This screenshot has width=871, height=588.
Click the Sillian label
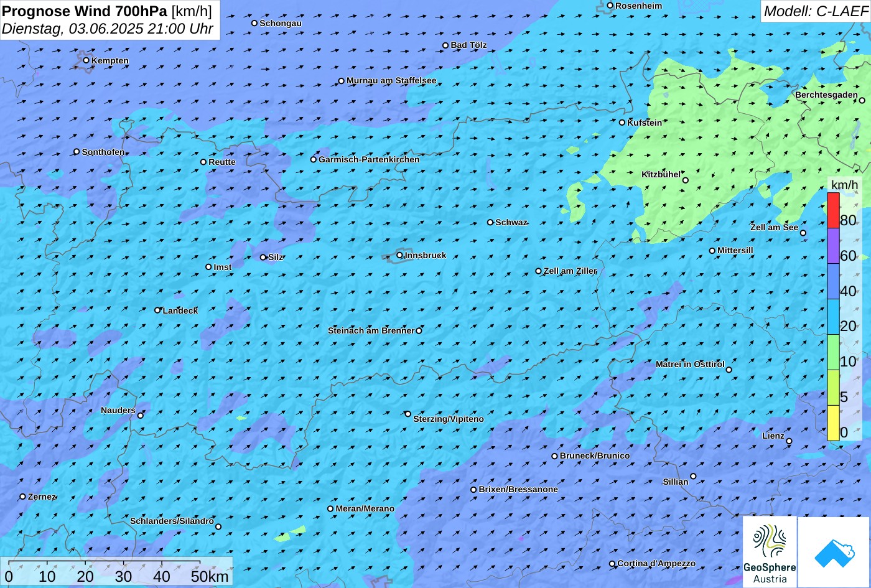(676, 482)
